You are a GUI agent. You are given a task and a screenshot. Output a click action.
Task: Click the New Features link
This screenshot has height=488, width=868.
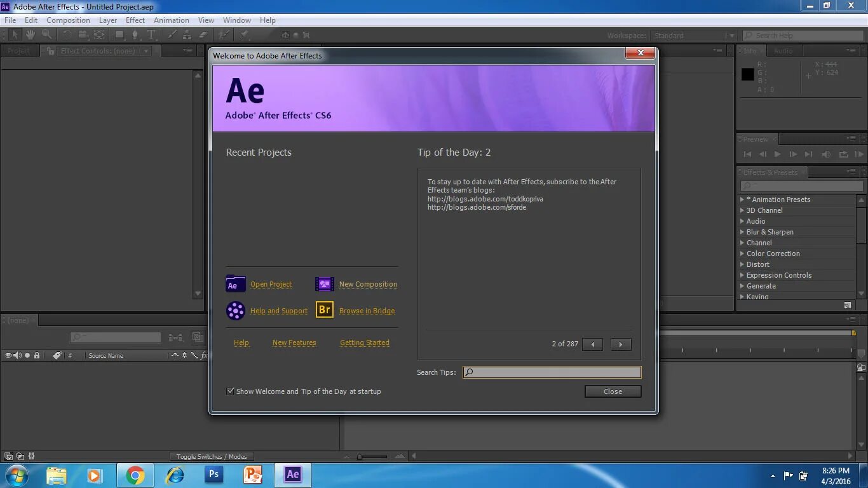pos(294,342)
